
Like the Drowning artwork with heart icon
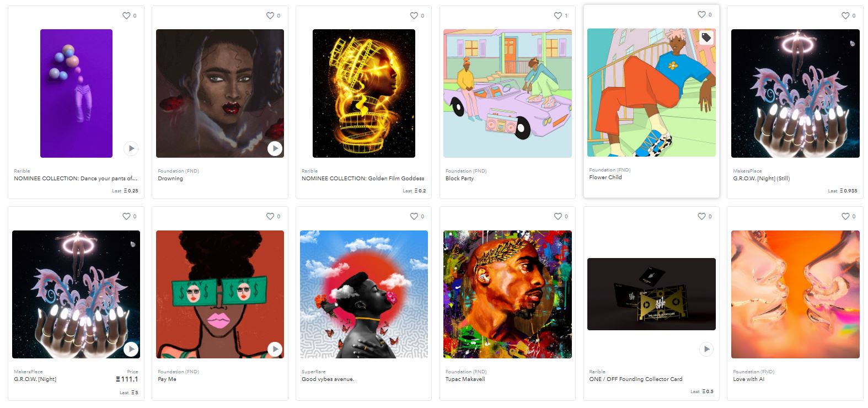tap(270, 15)
